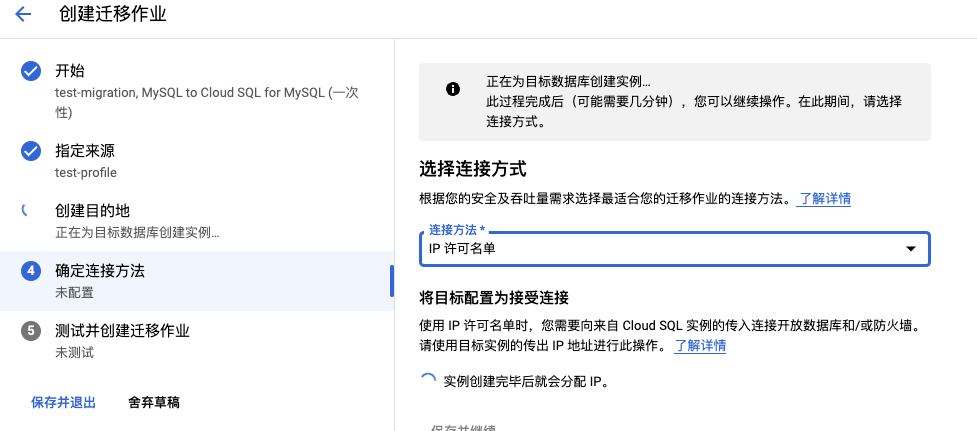
Task: Open the 连接方法 combo box showing IP 许可名单
Action: point(660,249)
